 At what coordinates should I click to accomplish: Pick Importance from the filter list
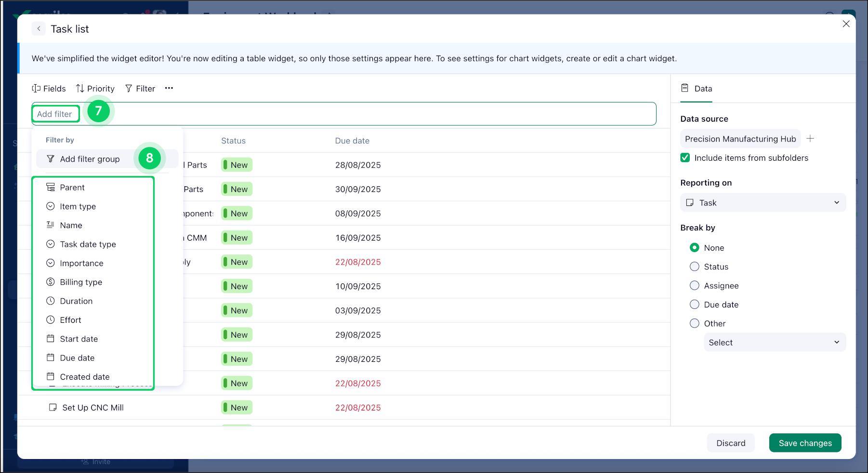pos(81,263)
